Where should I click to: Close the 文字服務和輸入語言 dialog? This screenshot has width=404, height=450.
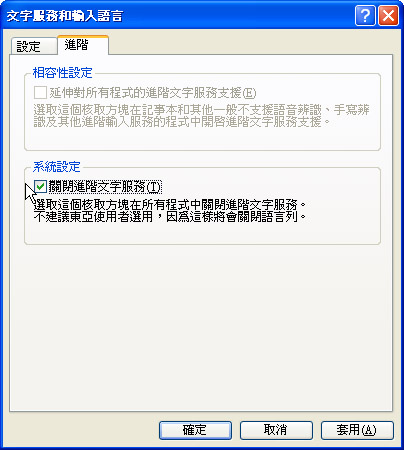(388, 15)
